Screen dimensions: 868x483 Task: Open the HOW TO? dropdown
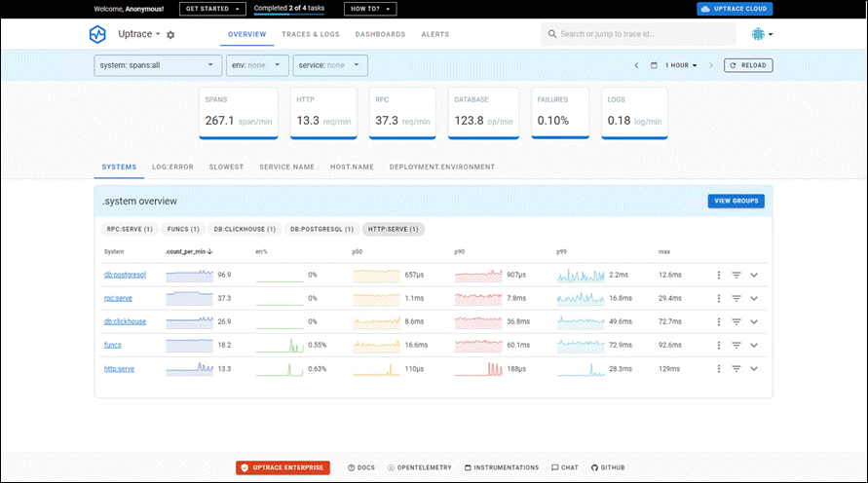click(x=370, y=9)
